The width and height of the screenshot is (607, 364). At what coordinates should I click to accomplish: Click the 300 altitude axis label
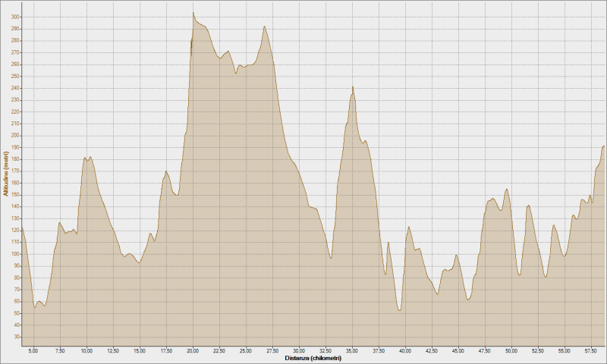pos(16,17)
